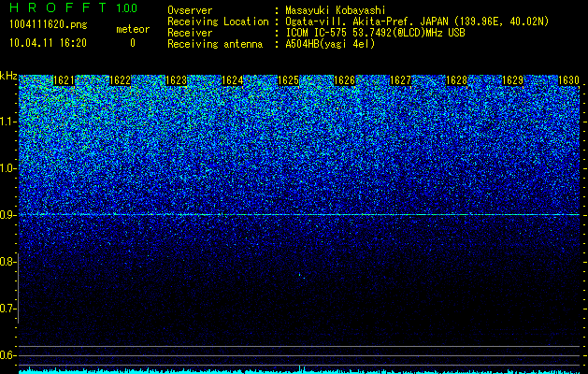
Task: Click the cyan signal level graph at bottom
Action: pyautogui.click(x=299, y=370)
